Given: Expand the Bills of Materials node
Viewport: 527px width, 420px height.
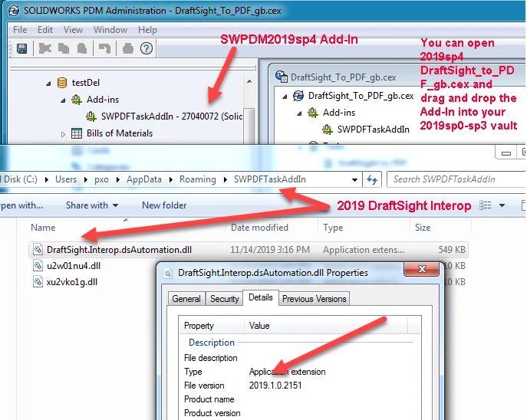Looking at the screenshot, I should coord(63,134).
